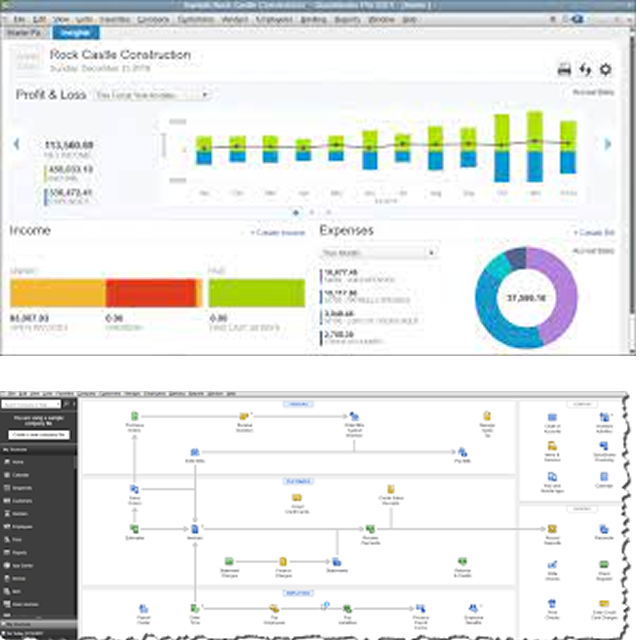The height and width of the screenshot is (640, 640).
Task: Click the Receive Payments workflow icon
Action: pos(370,528)
